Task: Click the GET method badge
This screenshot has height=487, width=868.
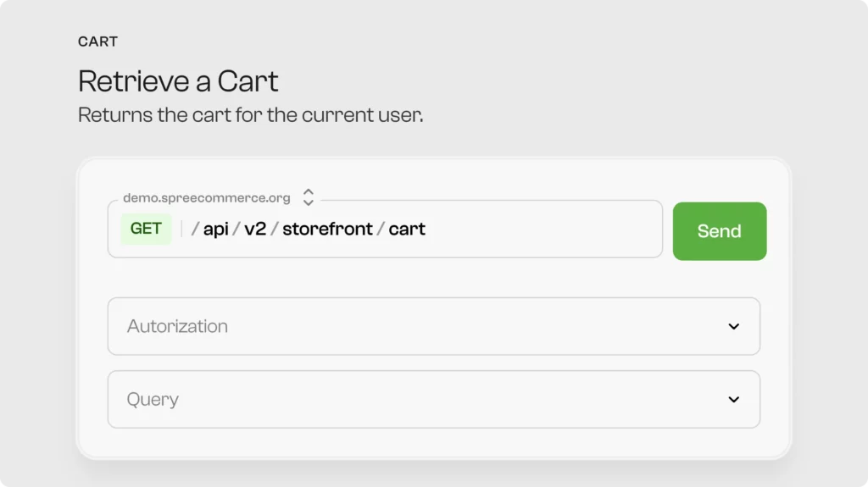Action: (x=146, y=229)
